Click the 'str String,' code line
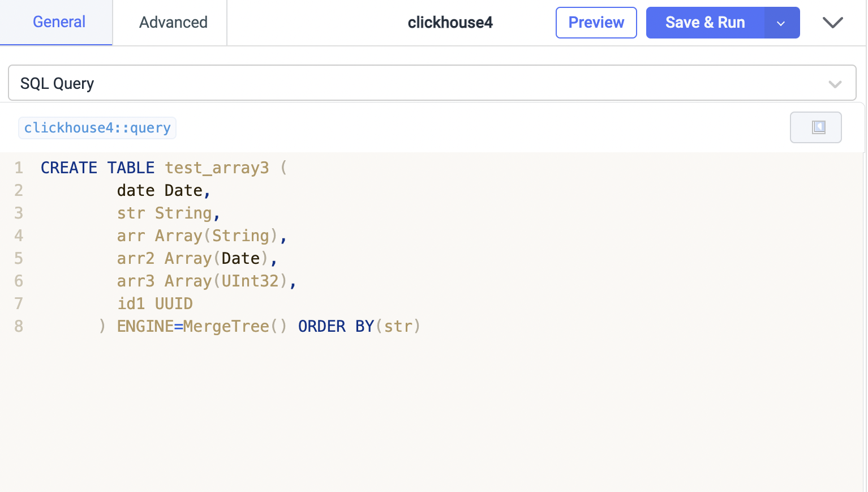The image size is (868, 492). (x=168, y=213)
